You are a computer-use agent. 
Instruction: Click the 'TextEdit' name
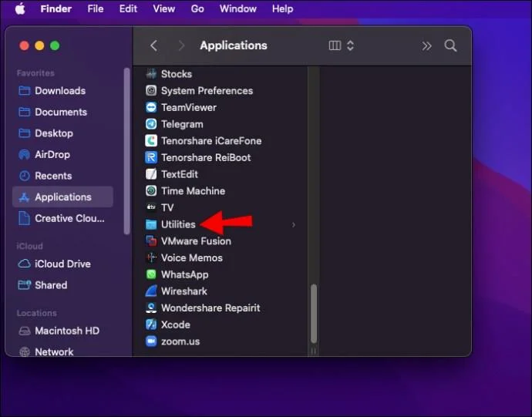[x=179, y=174]
